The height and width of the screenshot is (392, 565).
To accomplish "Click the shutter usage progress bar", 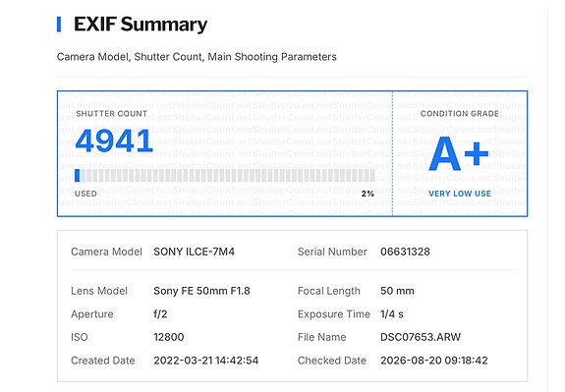I will [225, 176].
